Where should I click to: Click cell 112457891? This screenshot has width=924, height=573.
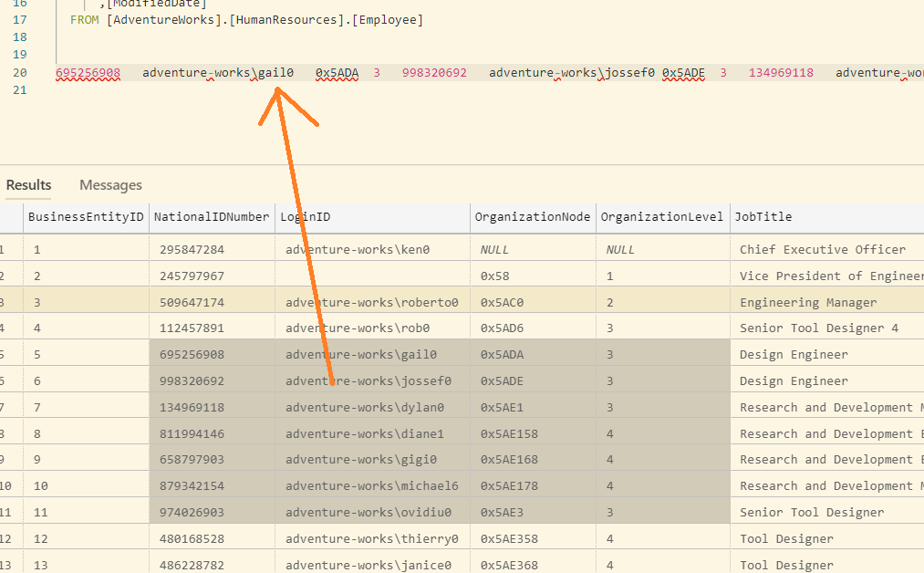(x=213, y=328)
